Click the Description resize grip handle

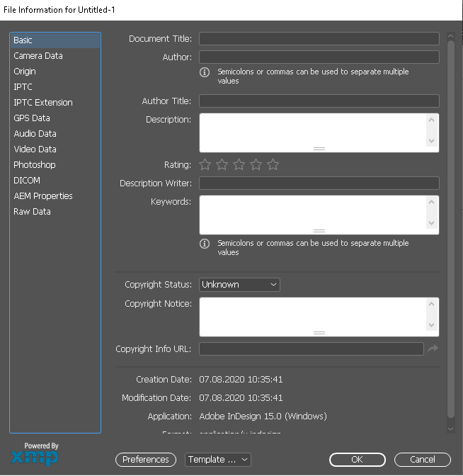(x=319, y=149)
